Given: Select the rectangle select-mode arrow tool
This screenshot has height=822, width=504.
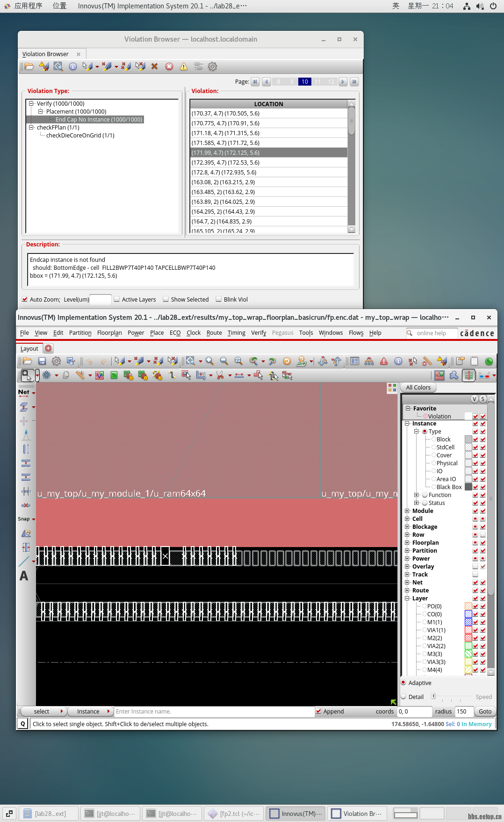Looking at the screenshot, I should [x=28, y=375].
